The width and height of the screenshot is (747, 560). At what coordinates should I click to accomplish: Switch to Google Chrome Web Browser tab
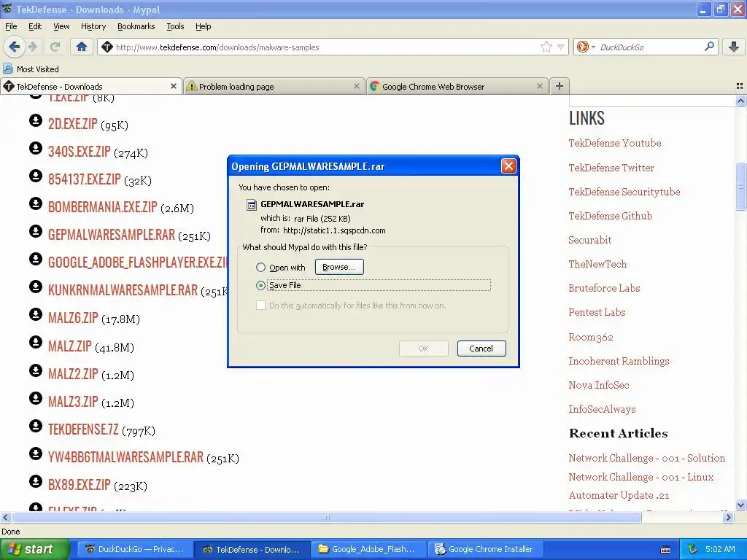pyautogui.click(x=457, y=86)
